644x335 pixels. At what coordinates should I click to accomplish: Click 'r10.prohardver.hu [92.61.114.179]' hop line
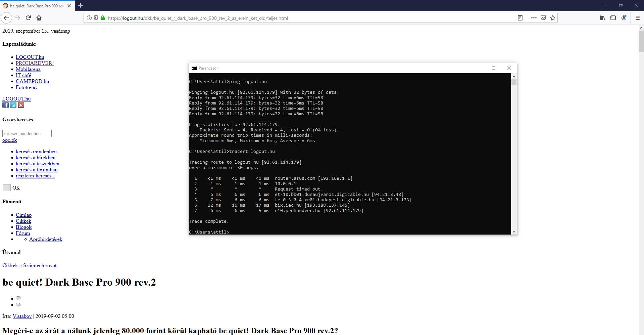tap(319, 211)
